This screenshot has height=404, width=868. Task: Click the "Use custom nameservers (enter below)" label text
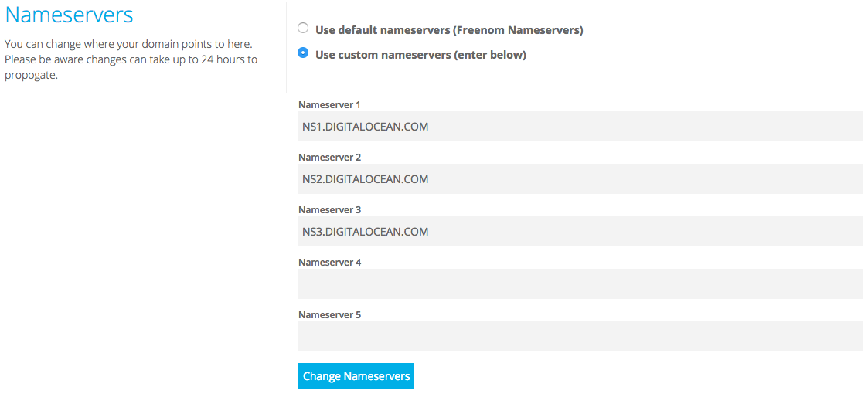(x=420, y=55)
